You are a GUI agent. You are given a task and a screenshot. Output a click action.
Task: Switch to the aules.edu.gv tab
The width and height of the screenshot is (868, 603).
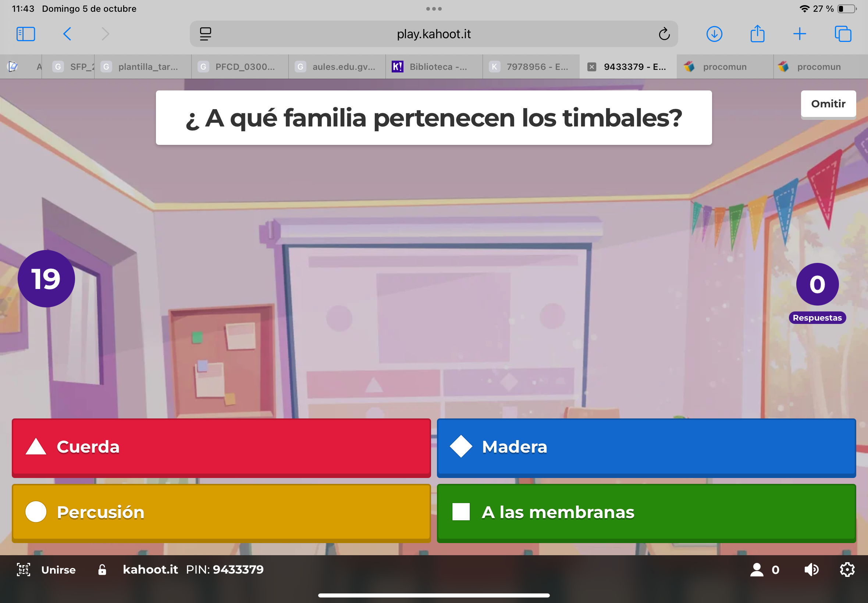point(337,67)
